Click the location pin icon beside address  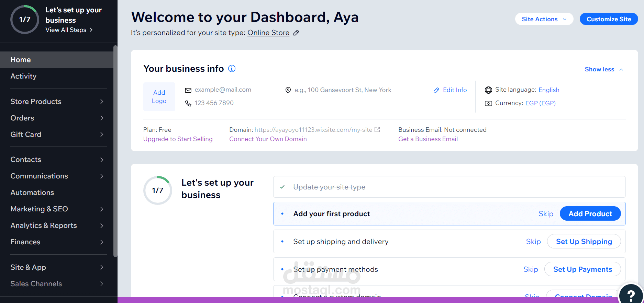(x=288, y=90)
